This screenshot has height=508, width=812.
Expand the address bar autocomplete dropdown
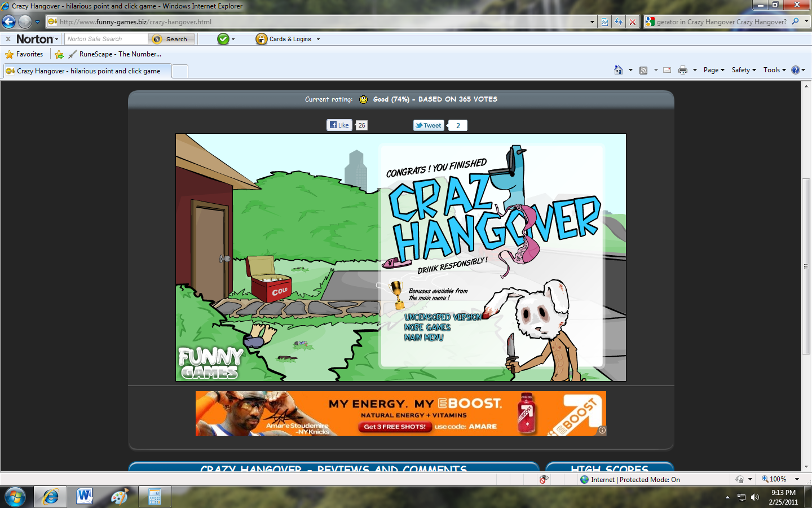pyautogui.click(x=592, y=22)
